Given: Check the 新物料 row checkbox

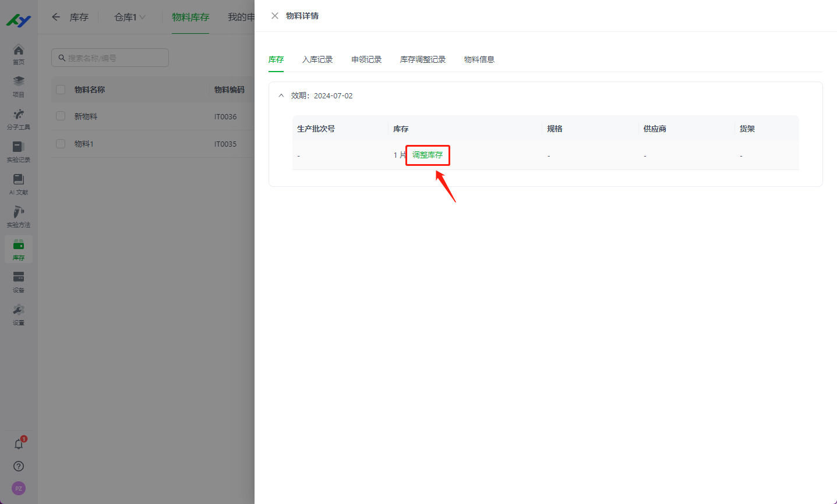Looking at the screenshot, I should tap(60, 116).
